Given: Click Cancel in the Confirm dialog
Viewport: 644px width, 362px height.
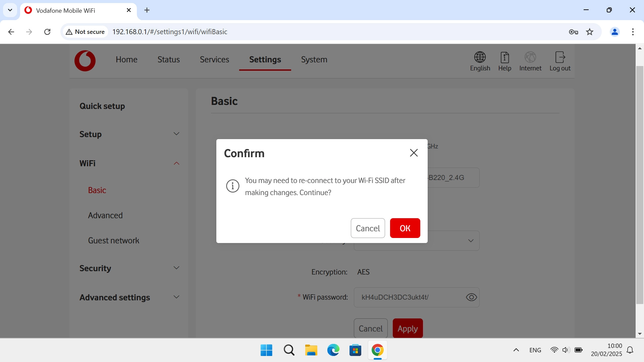Looking at the screenshot, I should pyautogui.click(x=368, y=228).
